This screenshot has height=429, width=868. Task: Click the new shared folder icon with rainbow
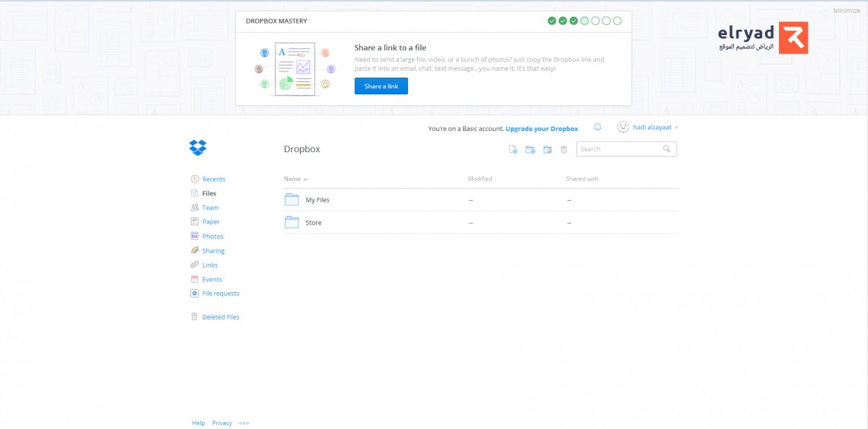[547, 149]
